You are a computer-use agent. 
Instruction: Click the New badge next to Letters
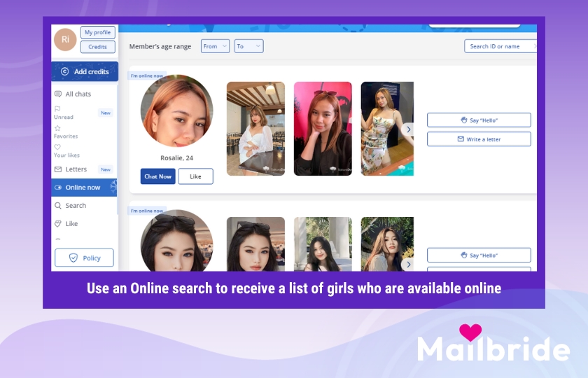(106, 169)
